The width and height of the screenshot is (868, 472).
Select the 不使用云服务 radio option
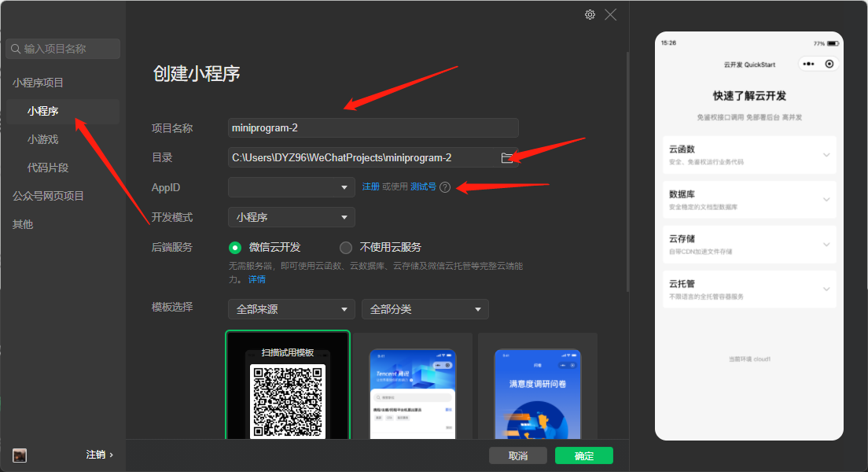[346, 248]
